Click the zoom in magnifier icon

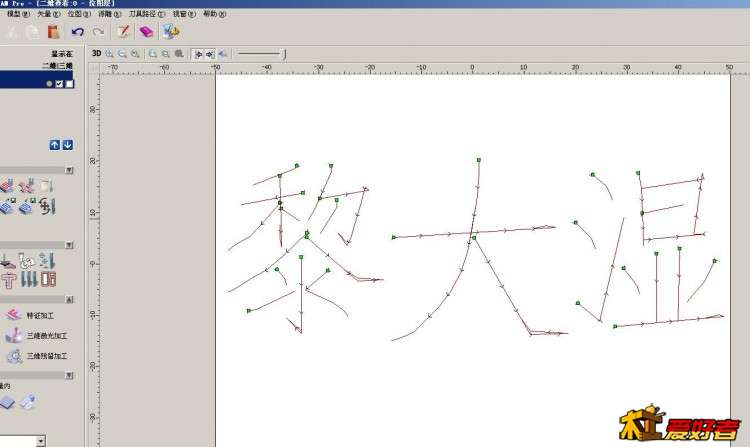point(110,54)
